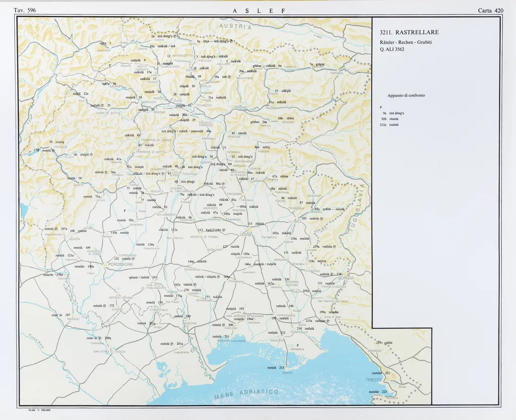The width and height of the screenshot is (516, 420).
Task: Click the TRIESTE city label
Action: pyautogui.click(x=373, y=379)
